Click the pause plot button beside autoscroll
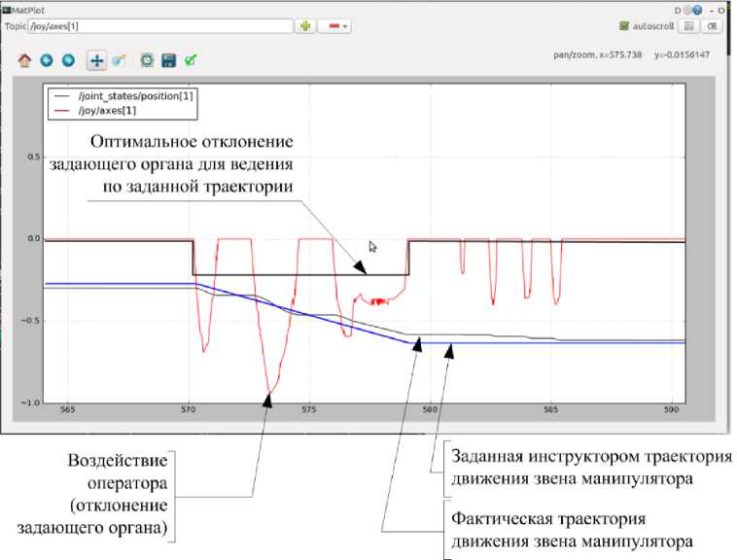This screenshot has width=737, height=560. tap(688, 26)
